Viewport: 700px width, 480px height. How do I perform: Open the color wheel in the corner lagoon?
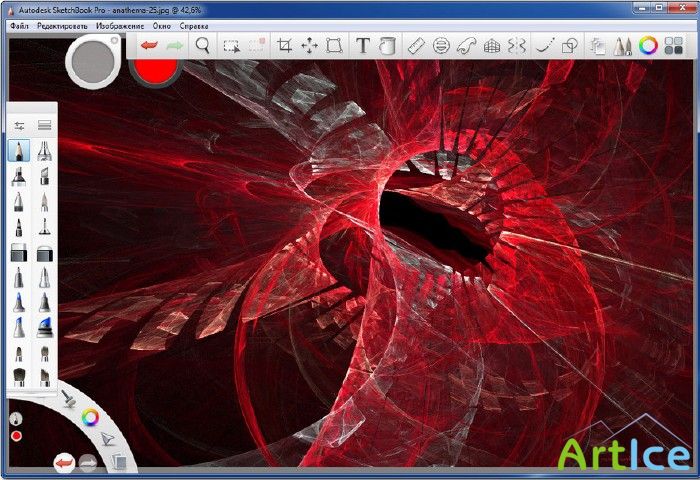click(90, 417)
